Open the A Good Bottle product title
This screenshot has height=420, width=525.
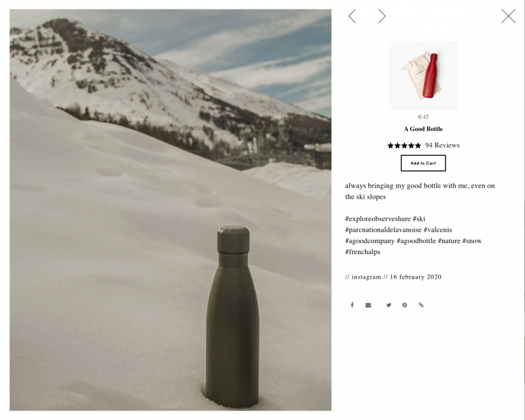tap(423, 129)
